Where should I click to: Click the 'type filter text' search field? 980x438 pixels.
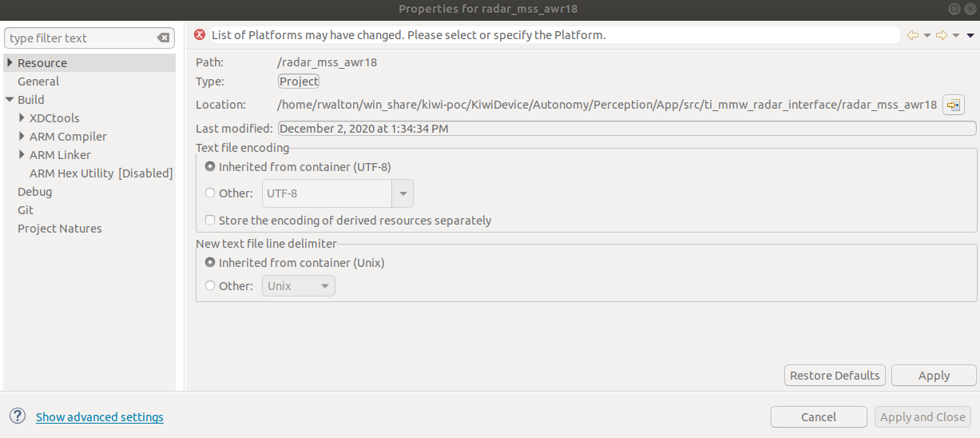point(80,38)
